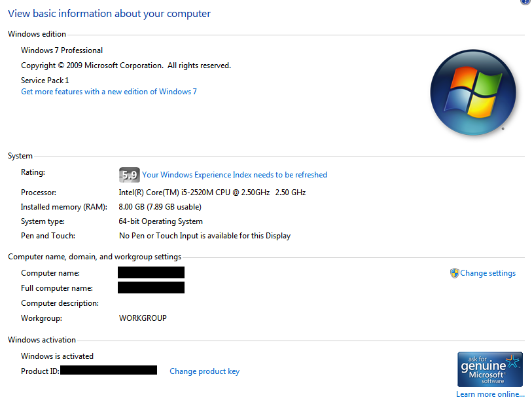The width and height of the screenshot is (532, 408).
Task: Click the 'Computer name:' label
Action: pos(50,273)
